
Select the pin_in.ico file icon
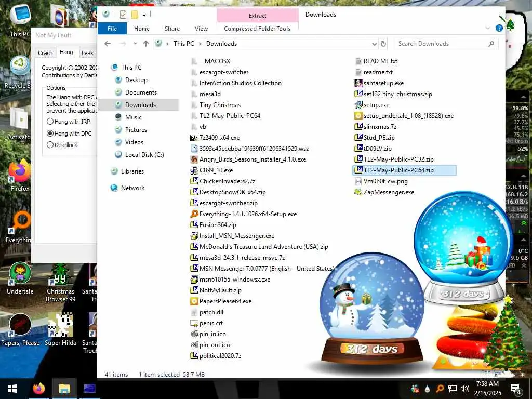coord(194,334)
